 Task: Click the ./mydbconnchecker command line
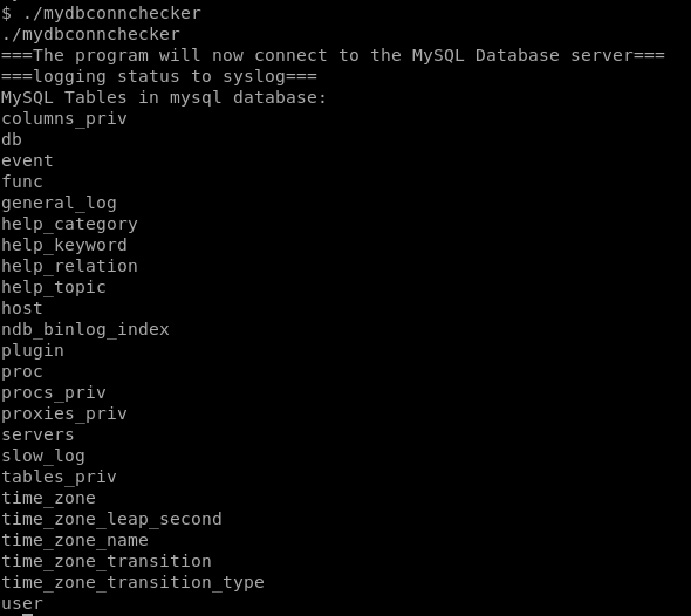point(101,13)
